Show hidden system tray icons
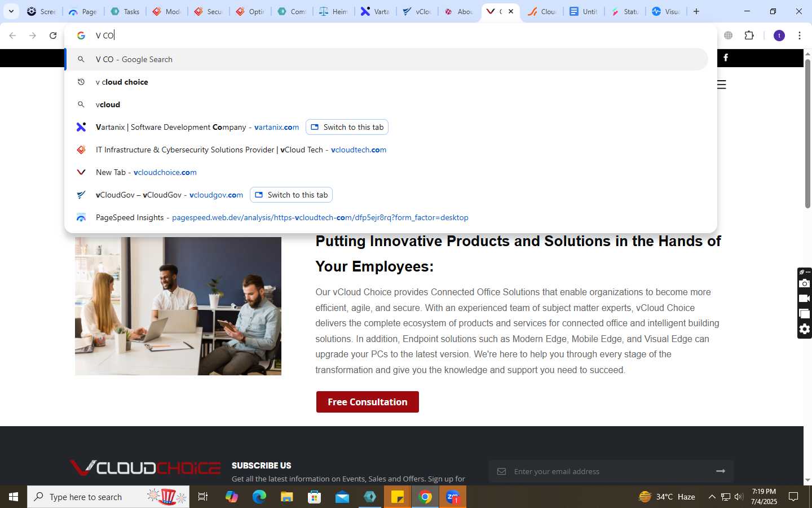This screenshot has width=812, height=508. point(712,497)
